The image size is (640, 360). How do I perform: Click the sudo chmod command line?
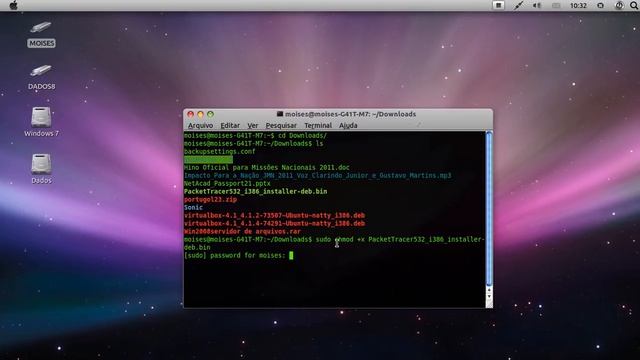(x=334, y=243)
